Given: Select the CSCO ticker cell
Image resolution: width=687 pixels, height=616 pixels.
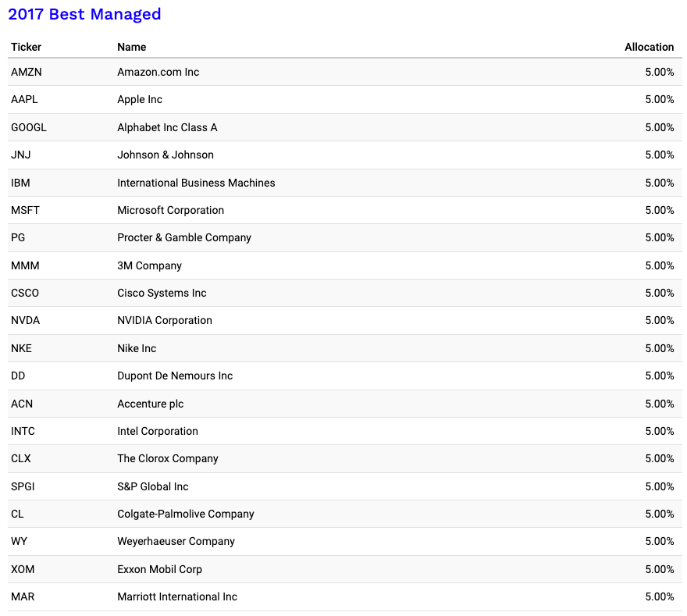Looking at the screenshot, I should [x=25, y=293].
